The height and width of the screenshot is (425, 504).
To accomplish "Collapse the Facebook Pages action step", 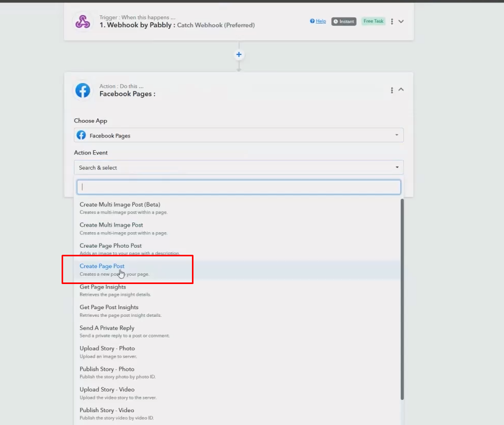I will (401, 90).
